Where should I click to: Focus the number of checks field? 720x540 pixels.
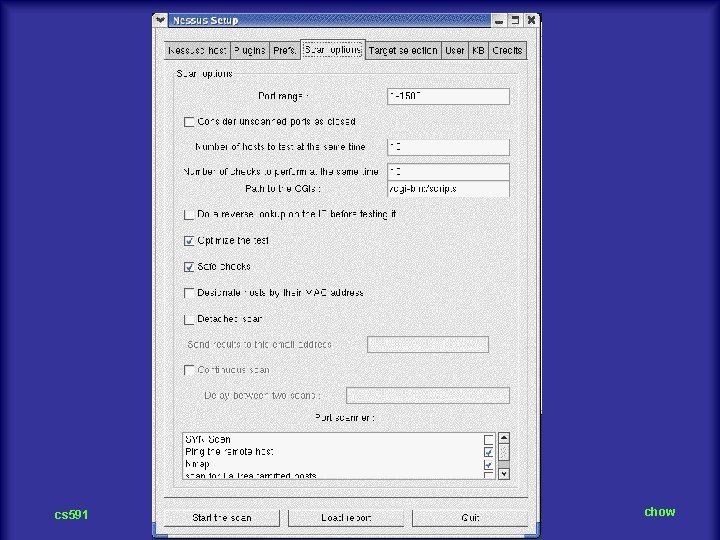[x=448, y=172]
